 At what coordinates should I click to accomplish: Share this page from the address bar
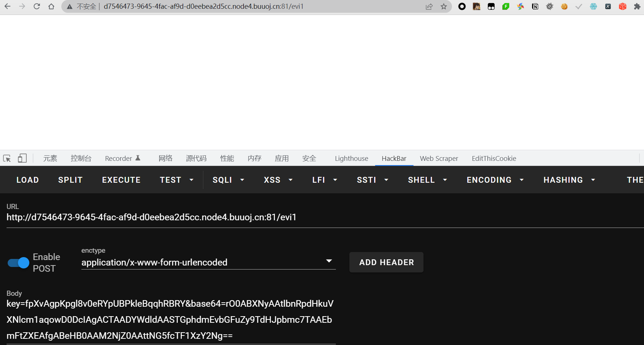[429, 7]
